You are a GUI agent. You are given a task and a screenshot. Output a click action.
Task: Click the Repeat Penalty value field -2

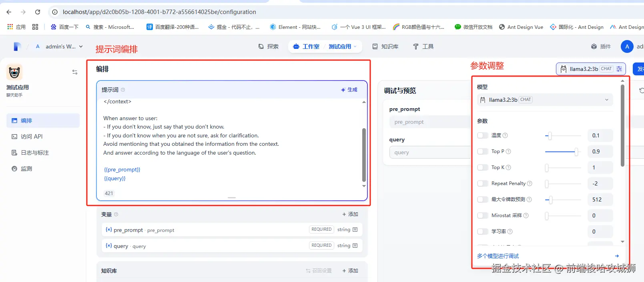pyautogui.click(x=600, y=183)
